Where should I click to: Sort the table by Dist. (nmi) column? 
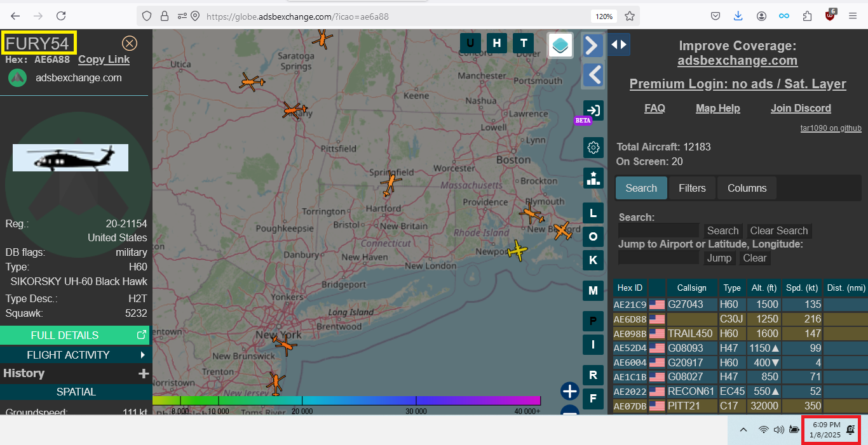tap(846, 288)
